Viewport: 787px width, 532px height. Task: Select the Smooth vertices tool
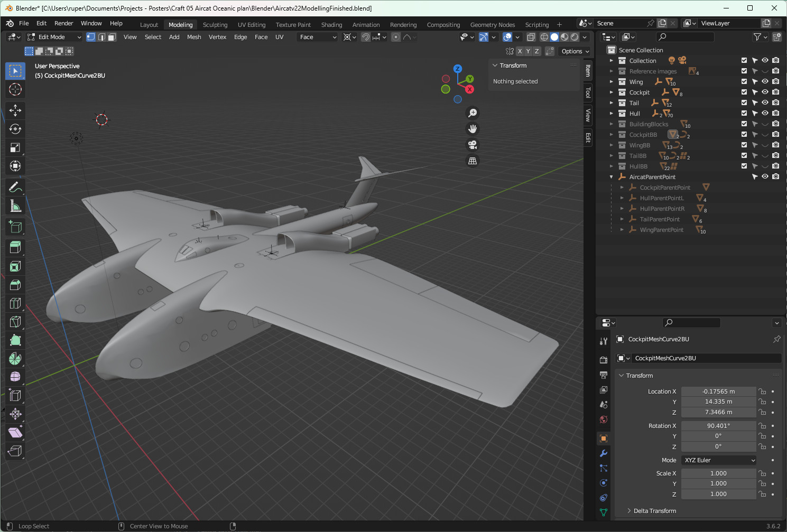[x=15, y=377]
